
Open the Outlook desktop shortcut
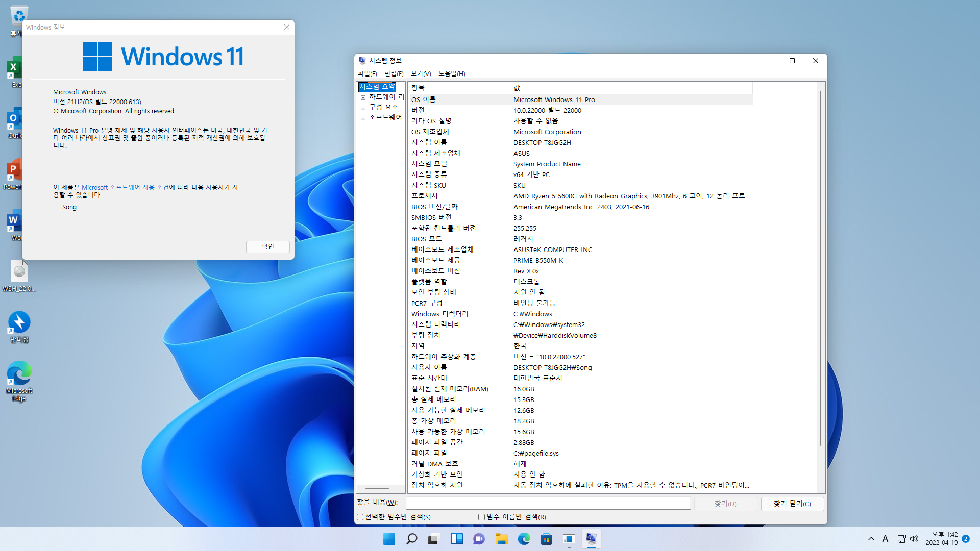coord(15,122)
